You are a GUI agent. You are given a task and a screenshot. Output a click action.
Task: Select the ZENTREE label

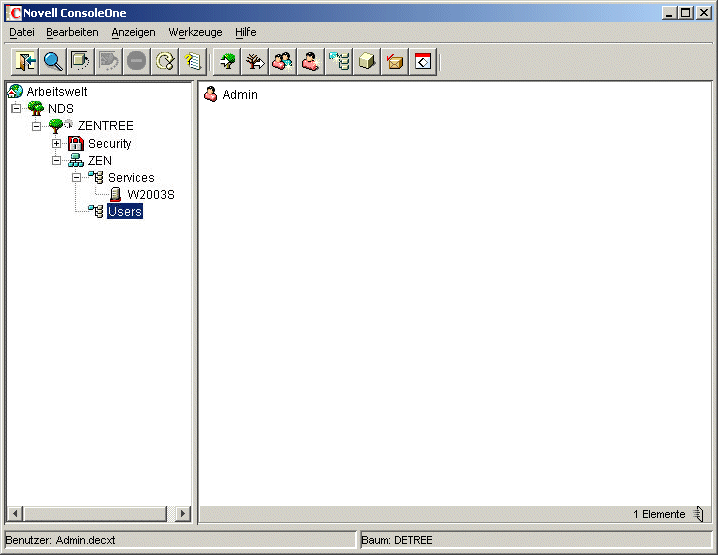pyautogui.click(x=105, y=125)
